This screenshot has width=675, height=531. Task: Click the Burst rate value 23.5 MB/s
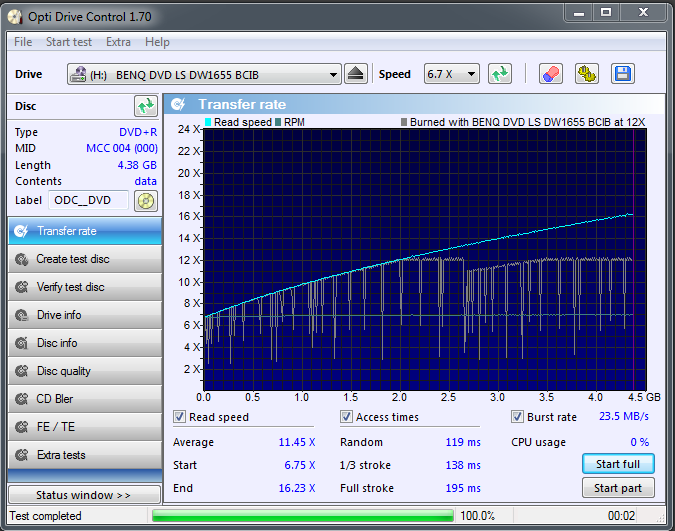(x=624, y=416)
